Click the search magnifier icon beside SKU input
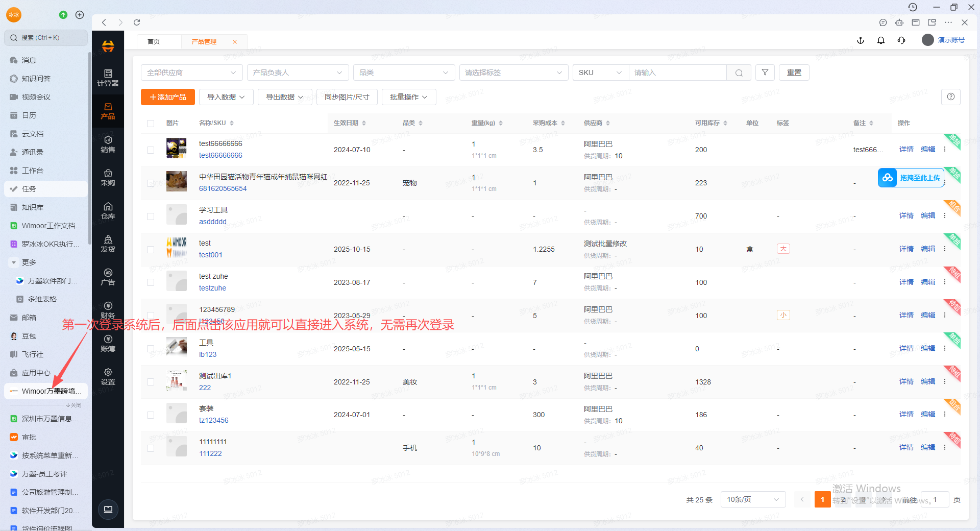The image size is (980, 531). pyautogui.click(x=739, y=73)
